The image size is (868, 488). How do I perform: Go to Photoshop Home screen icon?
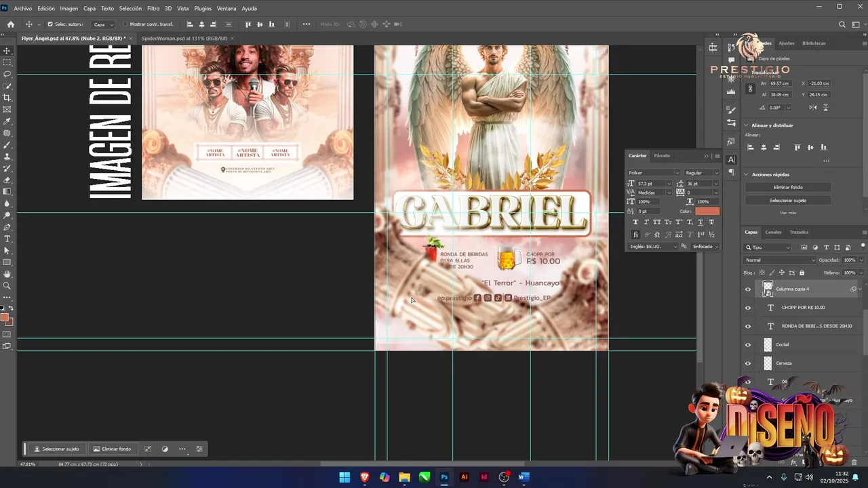click(x=10, y=24)
